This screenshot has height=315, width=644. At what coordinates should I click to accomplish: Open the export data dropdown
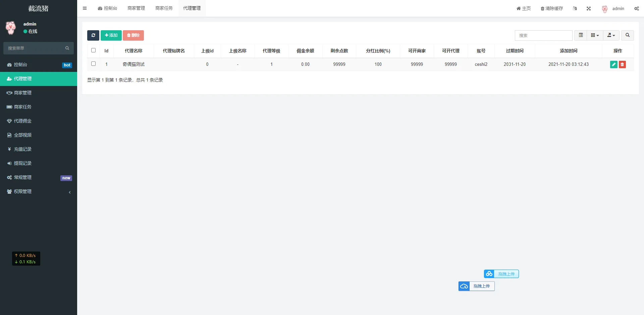[611, 35]
